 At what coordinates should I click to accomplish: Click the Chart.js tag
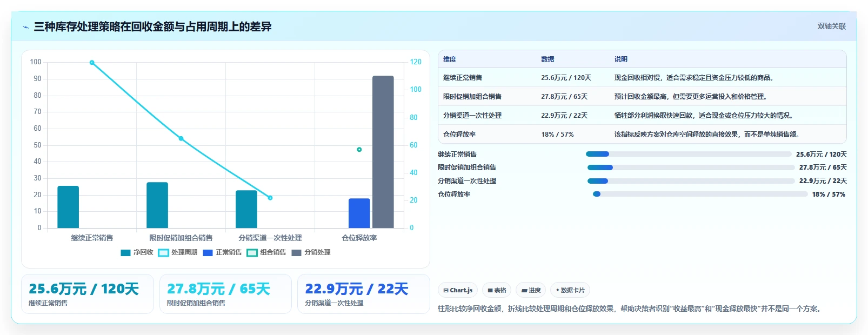pyautogui.click(x=458, y=290)
